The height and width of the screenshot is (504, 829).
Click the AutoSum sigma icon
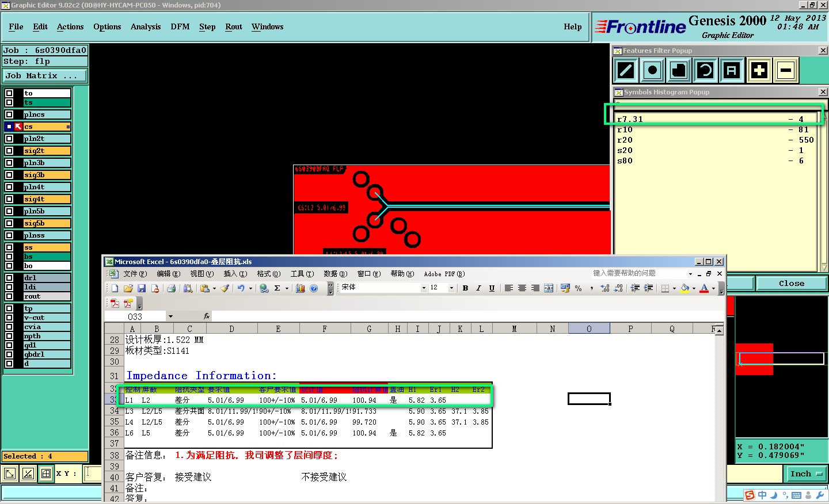point(277,288)
